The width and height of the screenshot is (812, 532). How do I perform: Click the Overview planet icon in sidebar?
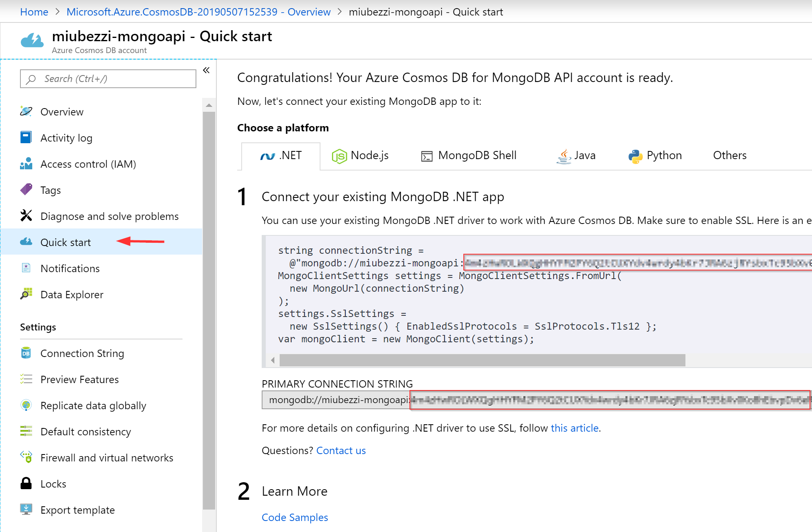26,111
